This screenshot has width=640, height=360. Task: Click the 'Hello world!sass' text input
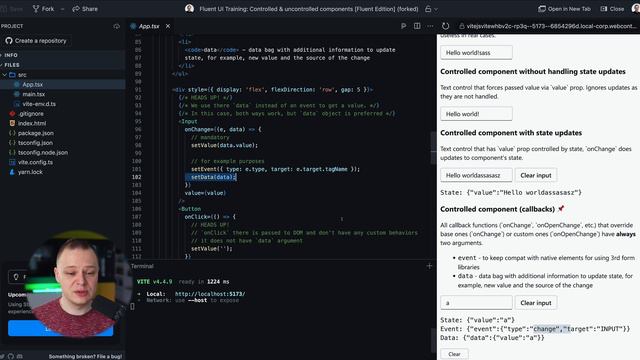tap(476, 53)
